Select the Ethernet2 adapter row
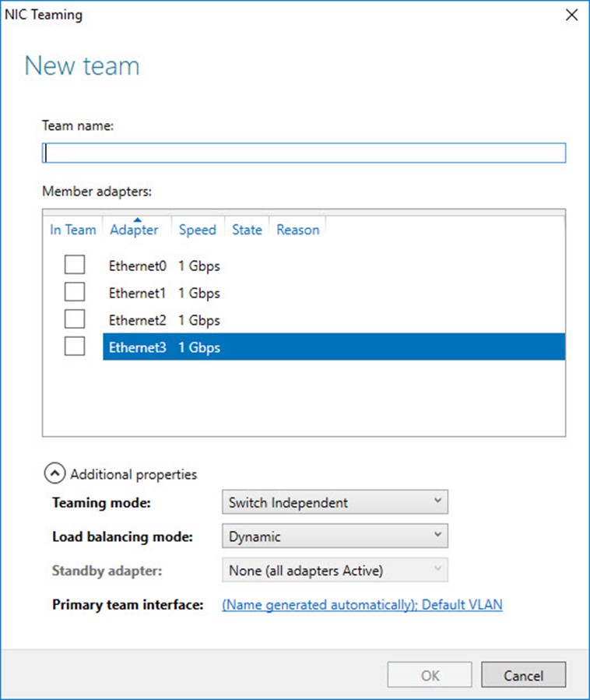The image size is (590, 700). [334, 320]
